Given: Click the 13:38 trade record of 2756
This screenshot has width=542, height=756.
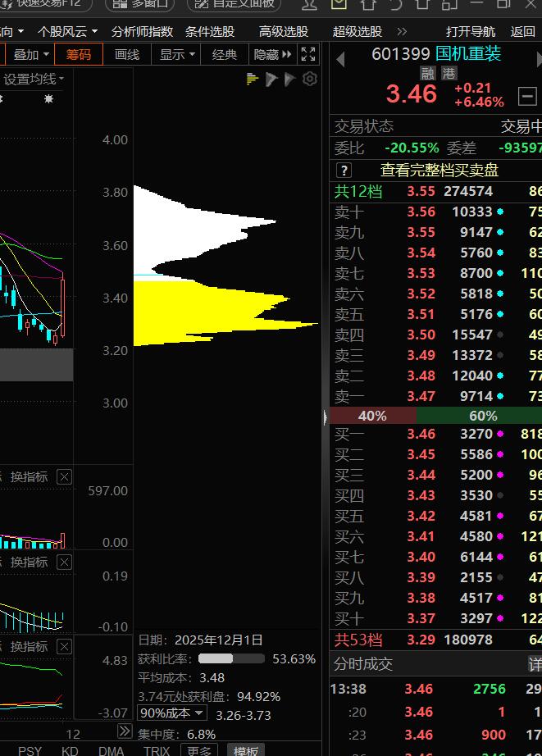Looking at the screenshot, I should pos(436,689).
